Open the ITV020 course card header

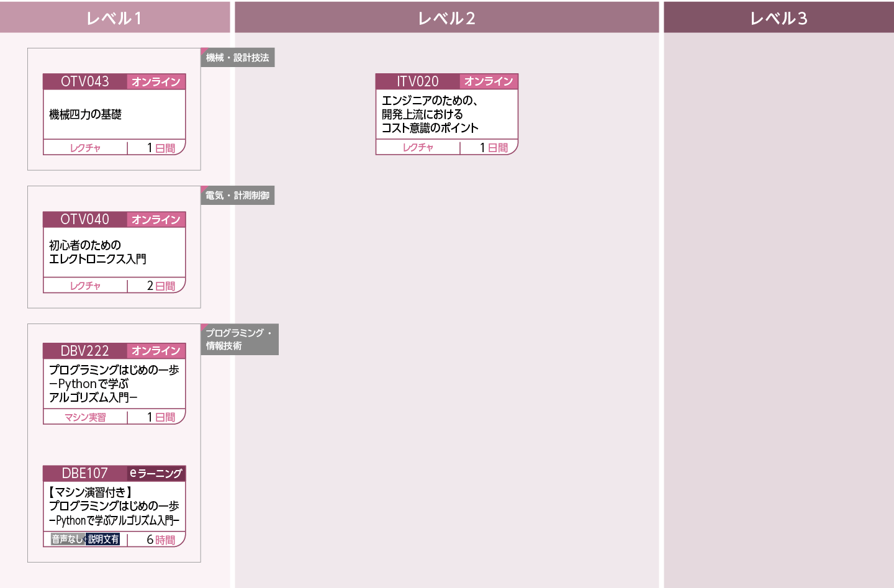tap(418, 81)
